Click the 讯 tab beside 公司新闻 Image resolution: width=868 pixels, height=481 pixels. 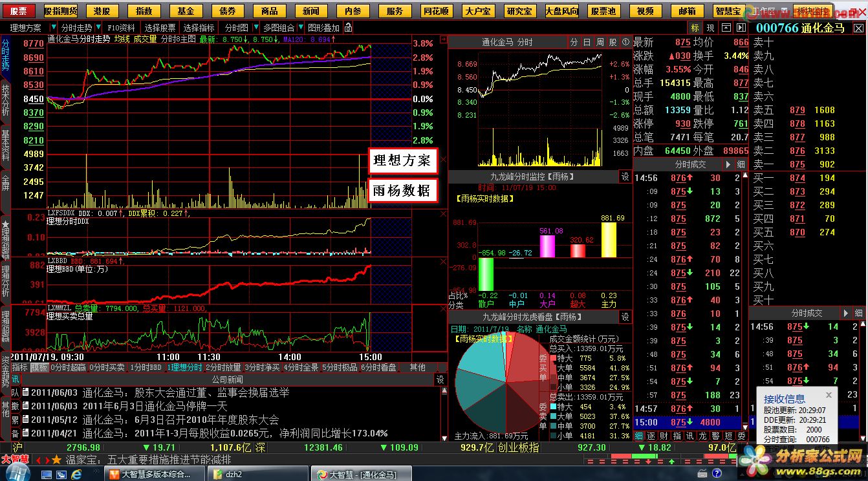coord(16,379)
